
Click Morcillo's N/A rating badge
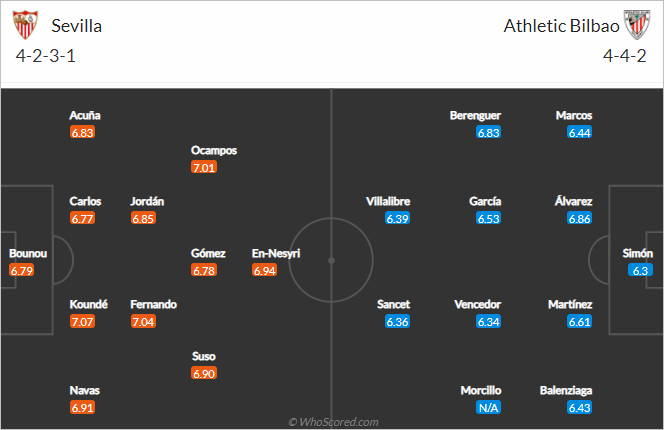click(x=488, y=408)
